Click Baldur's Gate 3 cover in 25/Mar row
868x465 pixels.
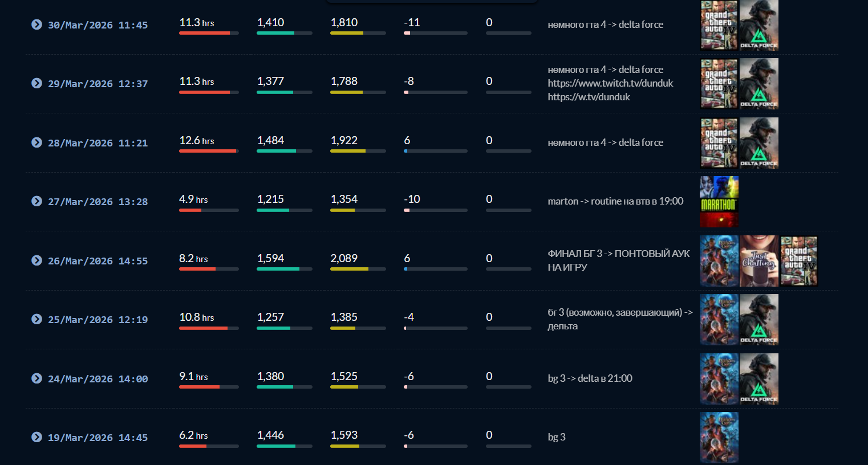click(x=719, y=320)
